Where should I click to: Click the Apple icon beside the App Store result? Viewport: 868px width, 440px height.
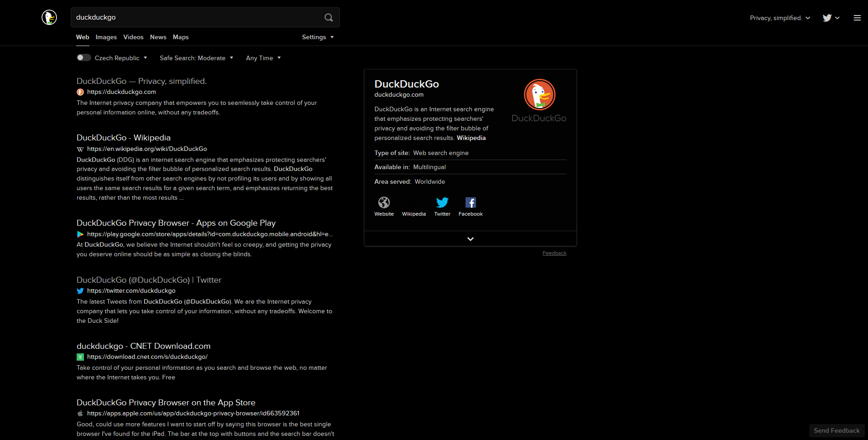click(80, 413)
